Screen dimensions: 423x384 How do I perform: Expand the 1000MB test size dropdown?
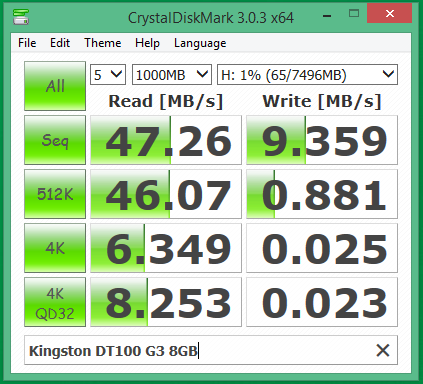pos(172,75)
